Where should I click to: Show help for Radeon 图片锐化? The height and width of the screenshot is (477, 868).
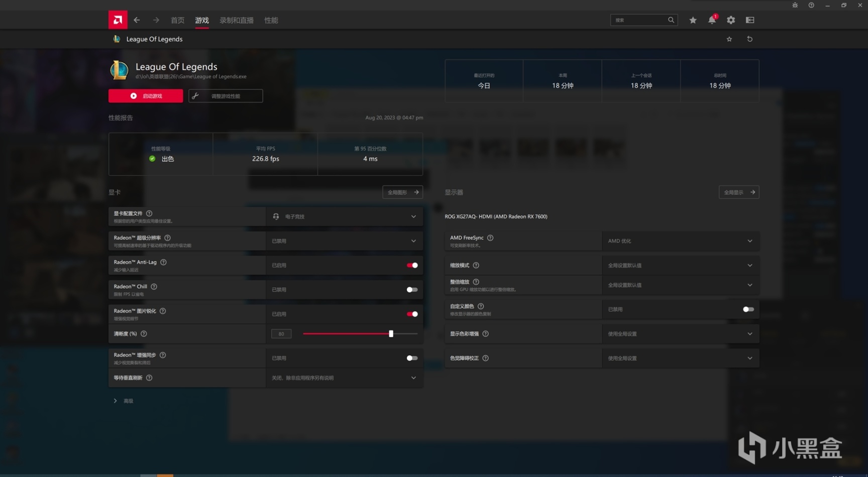163,311
